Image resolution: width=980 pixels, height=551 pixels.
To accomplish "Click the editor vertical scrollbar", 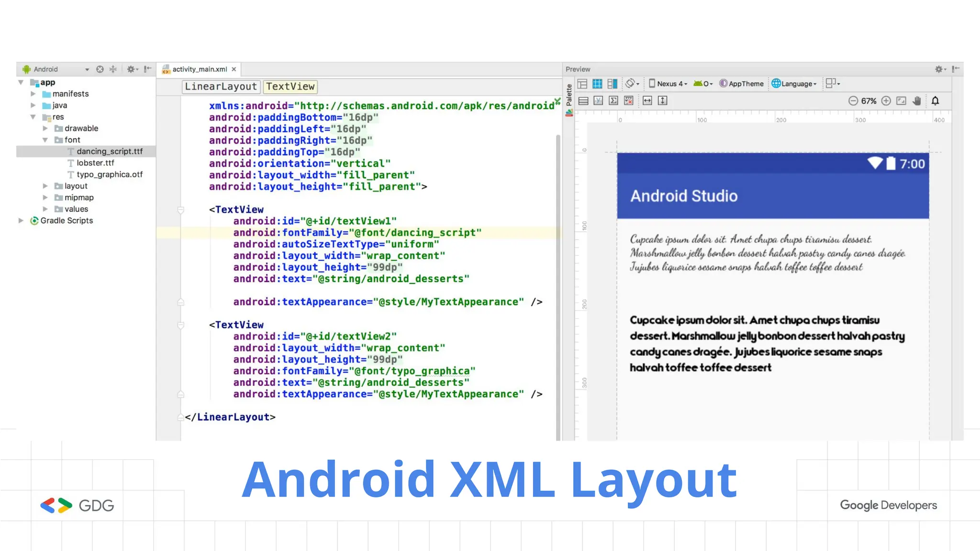I will [x=558, y=287].
